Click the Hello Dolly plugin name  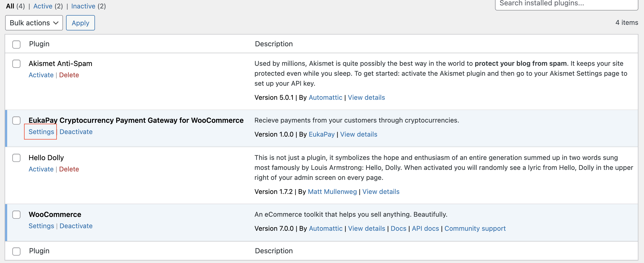(46, 158)
